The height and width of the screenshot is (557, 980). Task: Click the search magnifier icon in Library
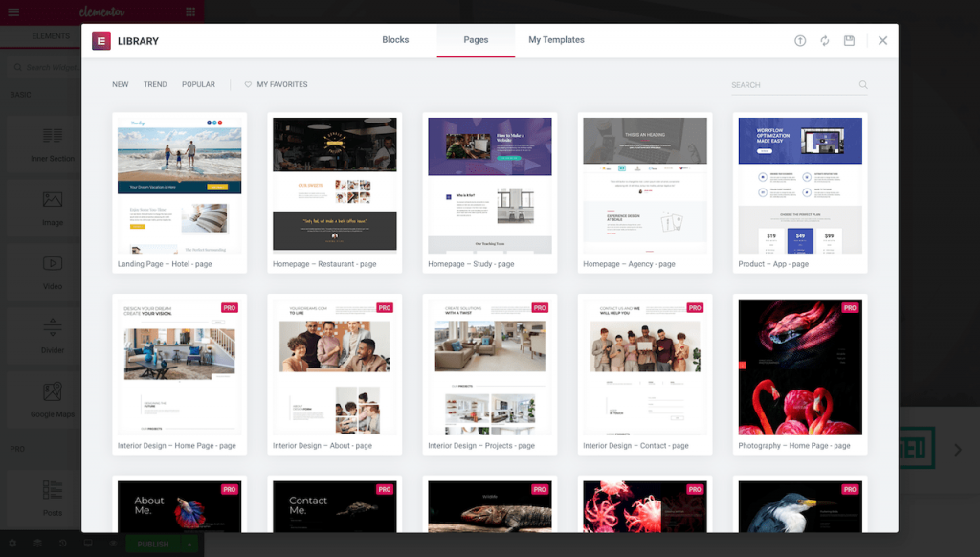pos(863,84)
